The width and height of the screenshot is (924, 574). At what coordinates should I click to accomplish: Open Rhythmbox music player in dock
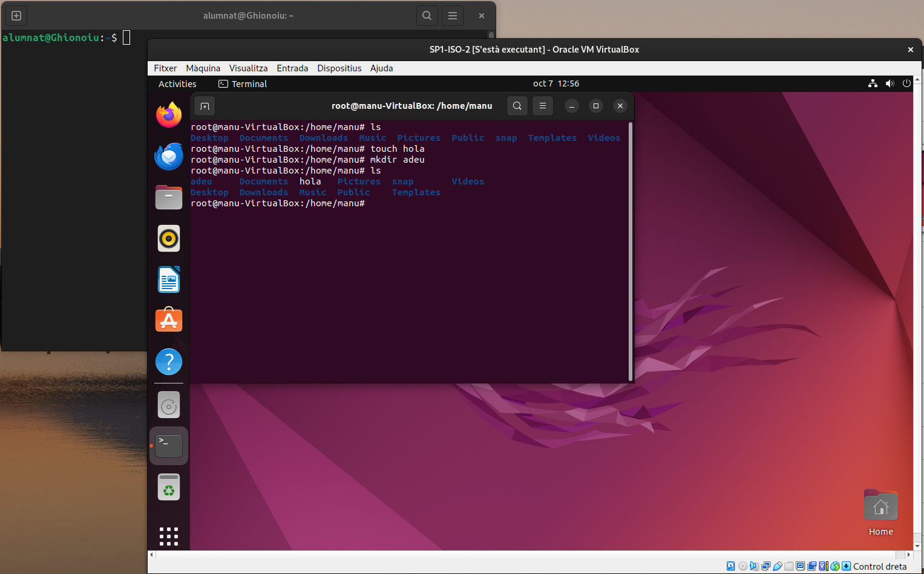(169, 239)
